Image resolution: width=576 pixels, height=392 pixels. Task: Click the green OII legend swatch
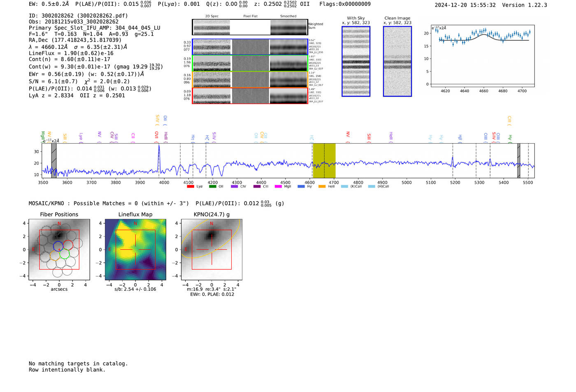[x=212, y=187]
